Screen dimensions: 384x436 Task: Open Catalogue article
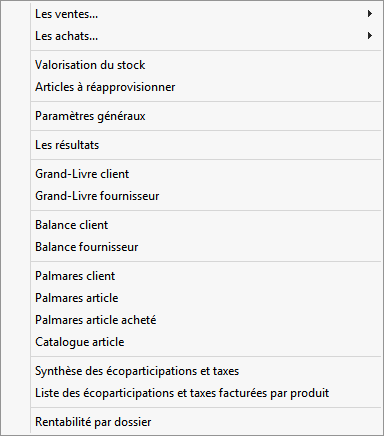206,342
